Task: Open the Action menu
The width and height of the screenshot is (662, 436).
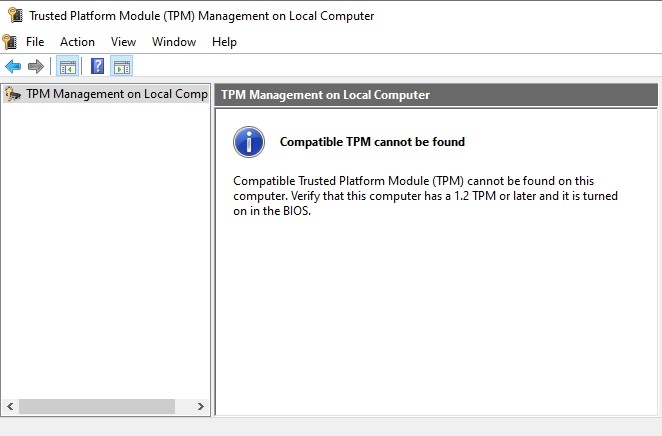Action: [x=77, y=42]
